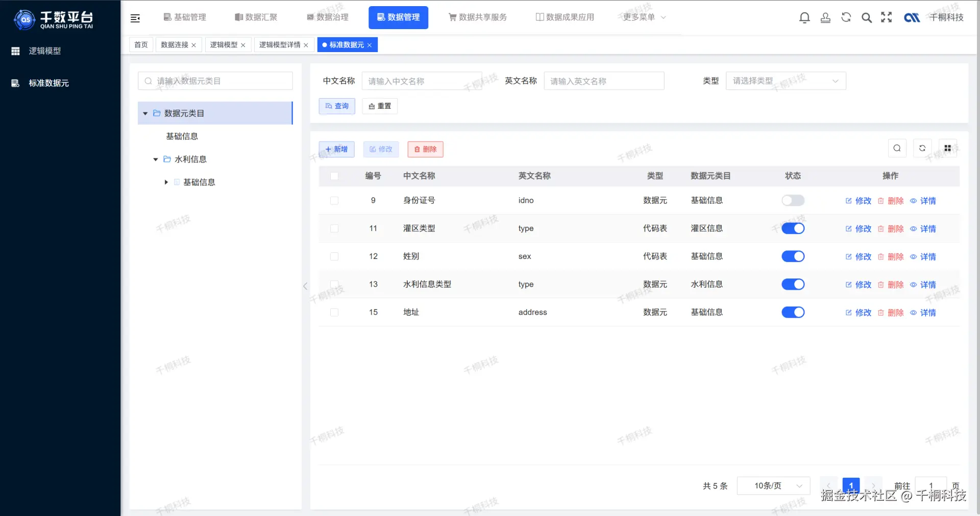Close the 逻辑模型详情 tab

[306, 45]
